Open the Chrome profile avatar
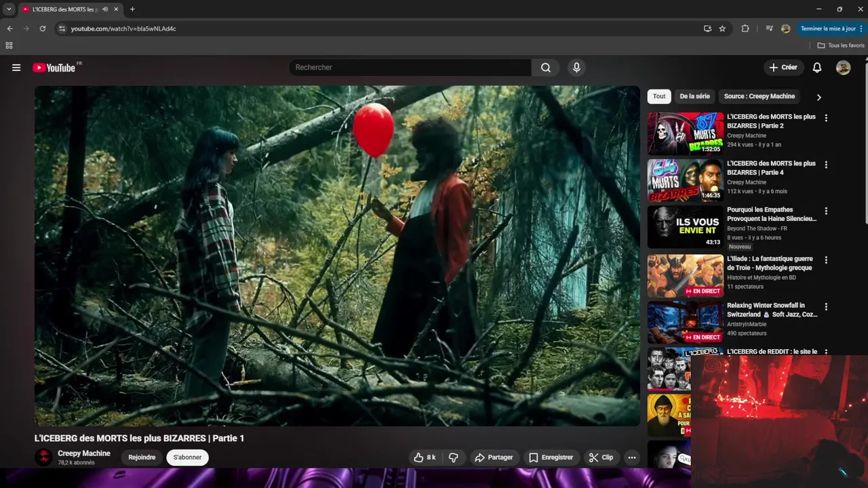This screenshot has width=868, height=488. [x=785, y=28]
